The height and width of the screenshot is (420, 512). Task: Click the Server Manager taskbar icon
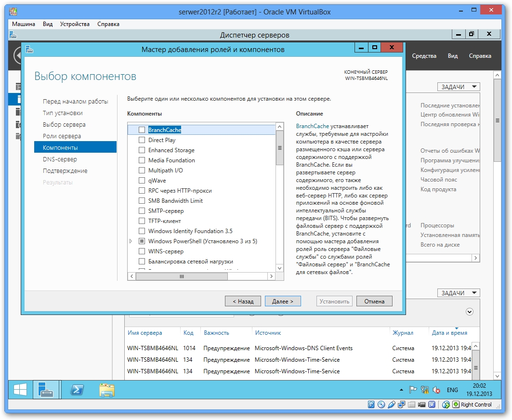tap(46, 390)
